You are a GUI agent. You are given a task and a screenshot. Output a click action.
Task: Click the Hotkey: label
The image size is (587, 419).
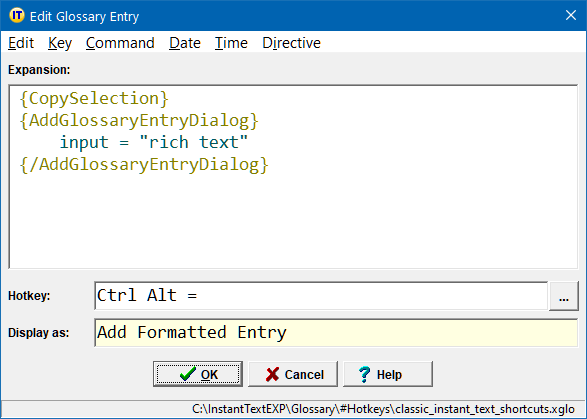click(29, 296)
